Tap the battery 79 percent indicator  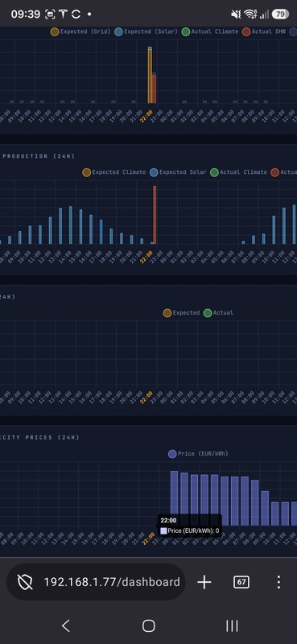point(280,14)
